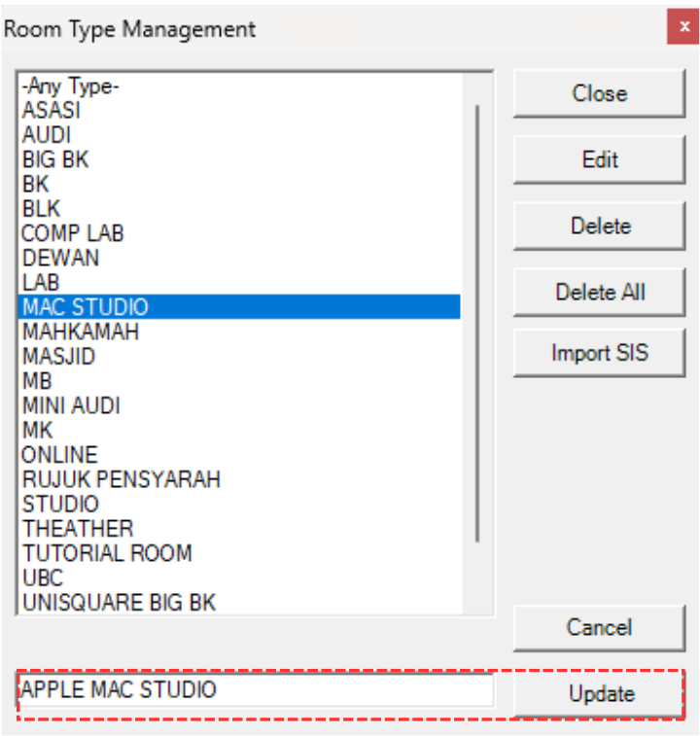Click the APPLE MAC STUDIO text field
700x736 pixels.
pyautogui.click(x=256, y=690)
